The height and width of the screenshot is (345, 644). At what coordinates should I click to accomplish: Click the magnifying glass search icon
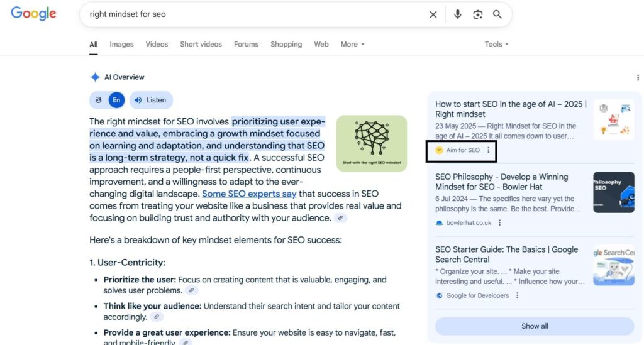[x=497, y=14]
